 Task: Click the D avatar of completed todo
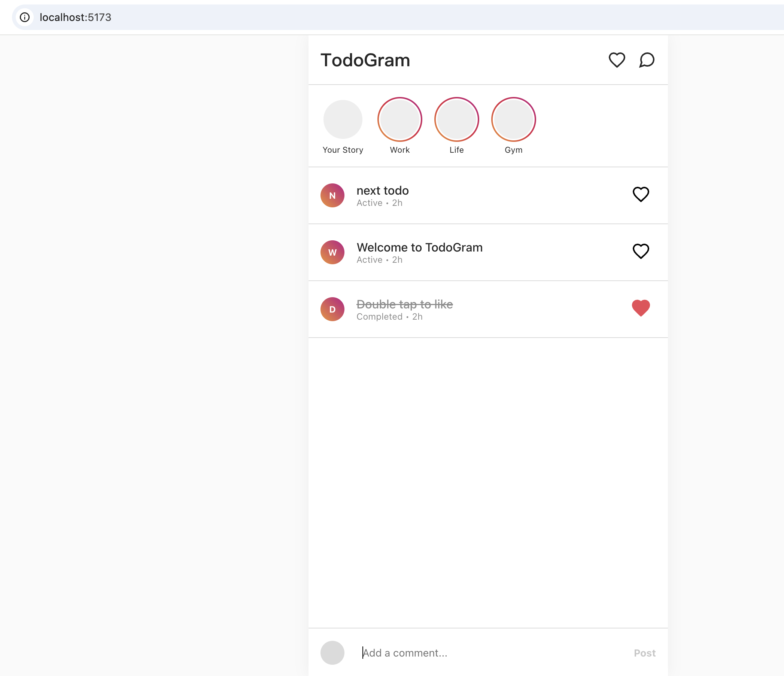(x=332, y=309)
